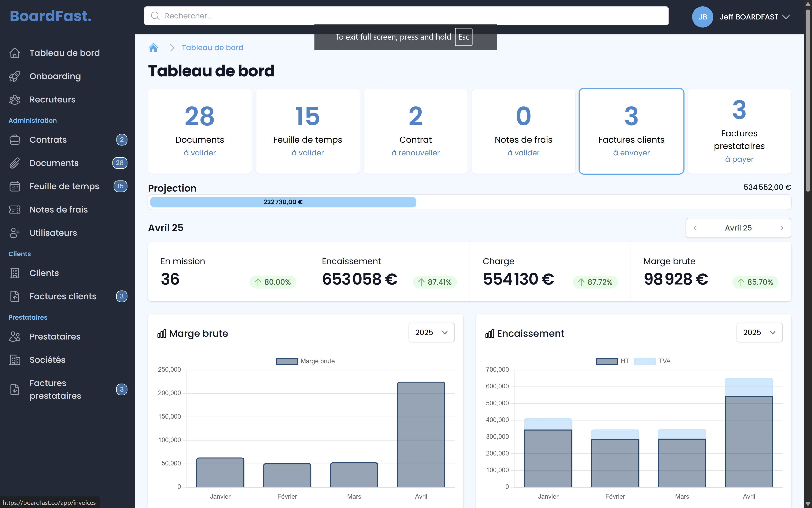Click the 80.00% En mission badge
Image resolution: width=812 pixels, height=508 pixels.
[x=273, y=282]
